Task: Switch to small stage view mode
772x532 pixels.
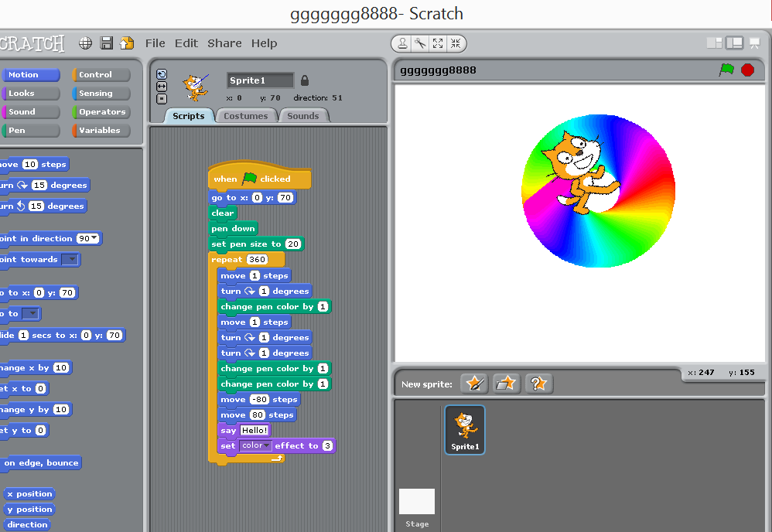Action: point(715,43)
